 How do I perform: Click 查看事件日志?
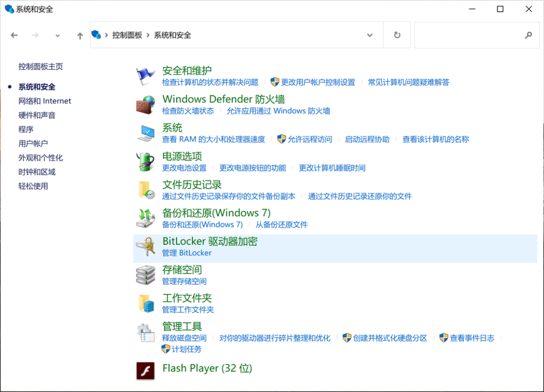472,338
